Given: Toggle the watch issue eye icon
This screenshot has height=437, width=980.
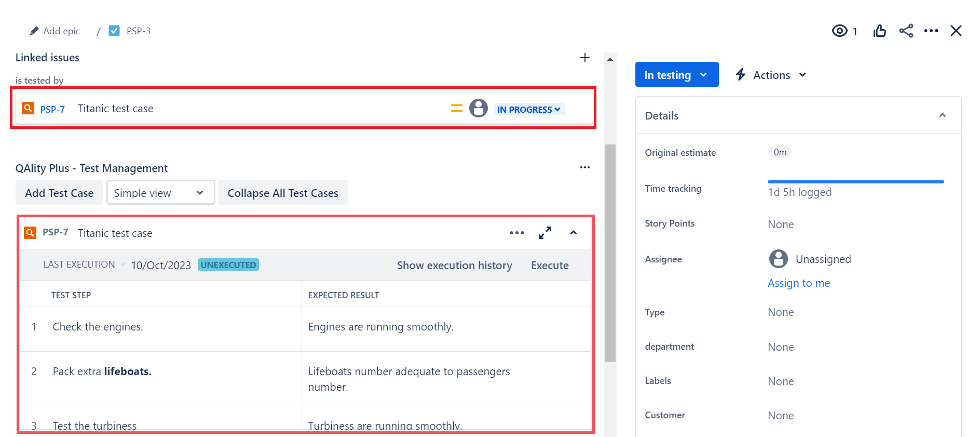Looking at the screenshot, I should [x=840, y=31].
